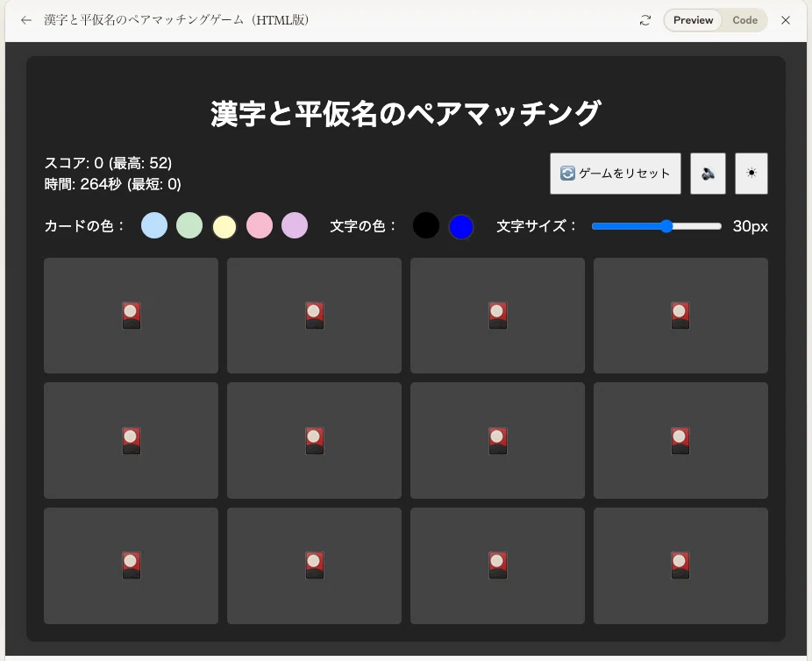Click the window title ending in HTML版
Image resolution: width=812 pixels, height=661 pixels.
176,20
